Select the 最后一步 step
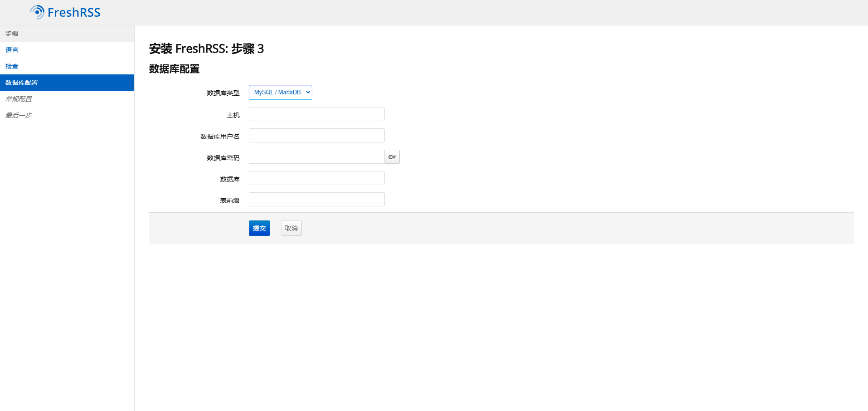 coord(67,115)
